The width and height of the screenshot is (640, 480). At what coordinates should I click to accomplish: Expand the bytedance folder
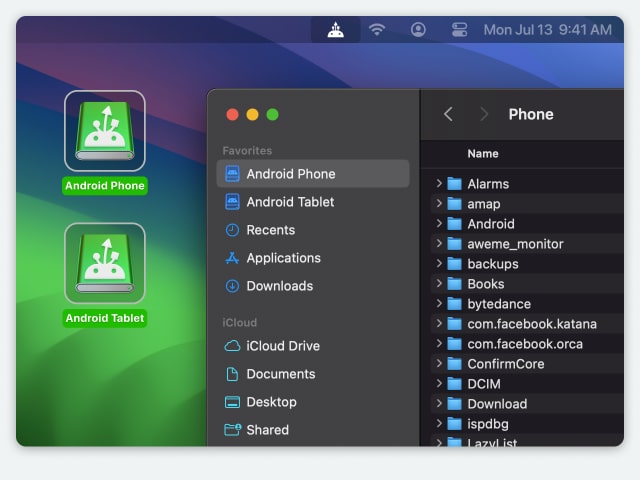coord(439,303)
